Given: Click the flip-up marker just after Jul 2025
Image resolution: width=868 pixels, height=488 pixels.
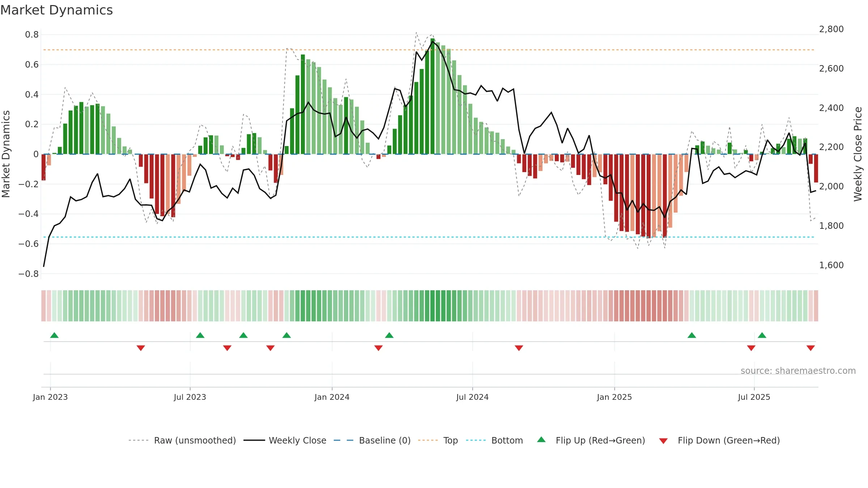Looking at the screenshot, I should tap(762, 335).
